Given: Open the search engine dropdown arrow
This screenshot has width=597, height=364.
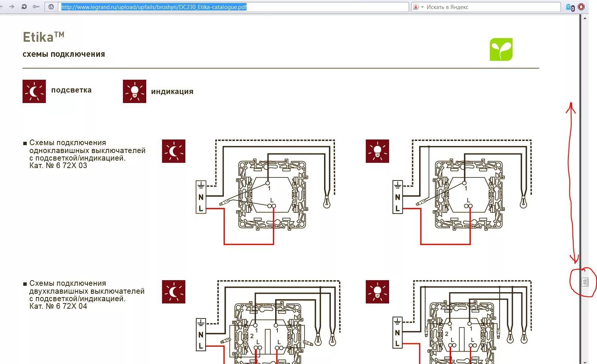Looking at the screenshot, I should pos(422,7).
